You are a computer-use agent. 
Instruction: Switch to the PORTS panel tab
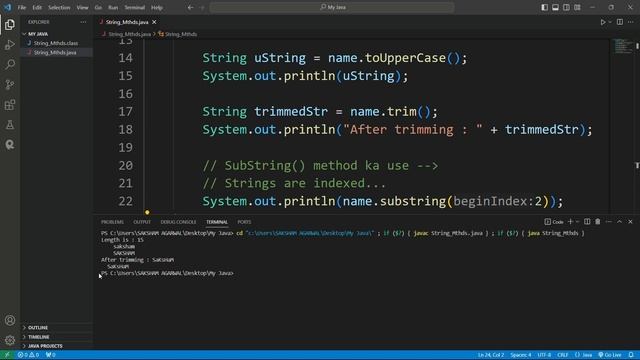244,222
